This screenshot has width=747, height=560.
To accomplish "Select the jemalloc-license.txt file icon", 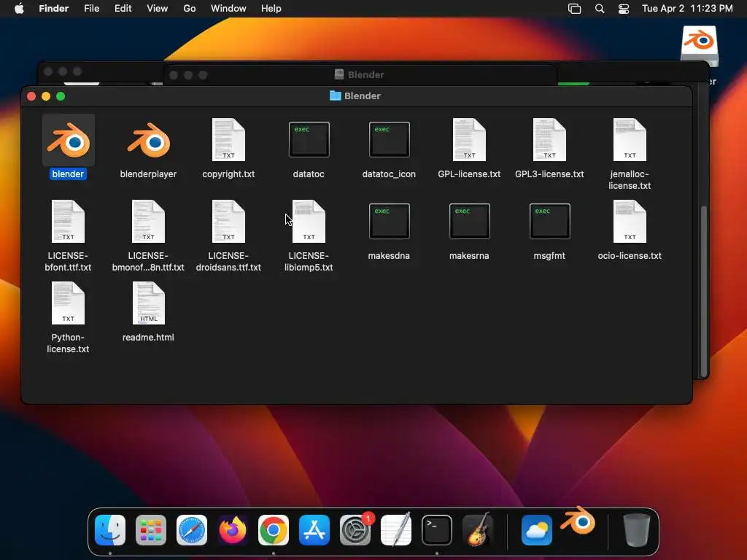I will point(630,139).
